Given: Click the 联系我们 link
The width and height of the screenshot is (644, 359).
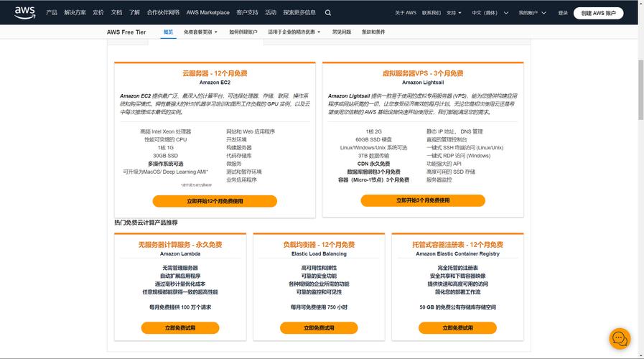Looking at the screenshot, I should coord(431,13).
